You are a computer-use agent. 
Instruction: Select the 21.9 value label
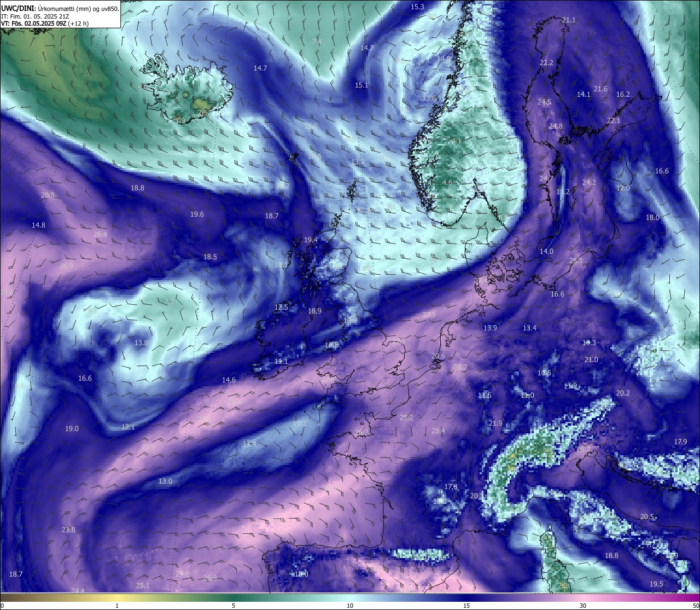tap(495, 423)
